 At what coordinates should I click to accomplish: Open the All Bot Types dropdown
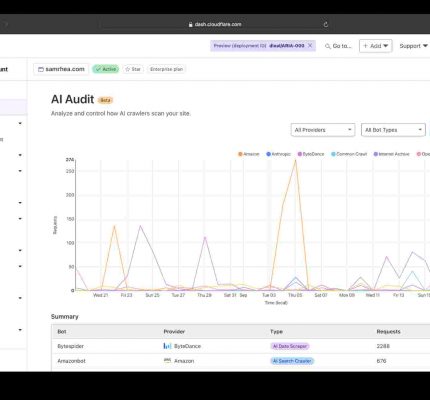(393, 130)
